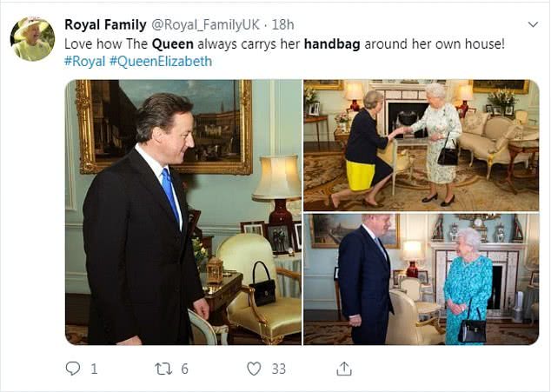
Task: Click the retweet count of 6
Action: point(184,369)
